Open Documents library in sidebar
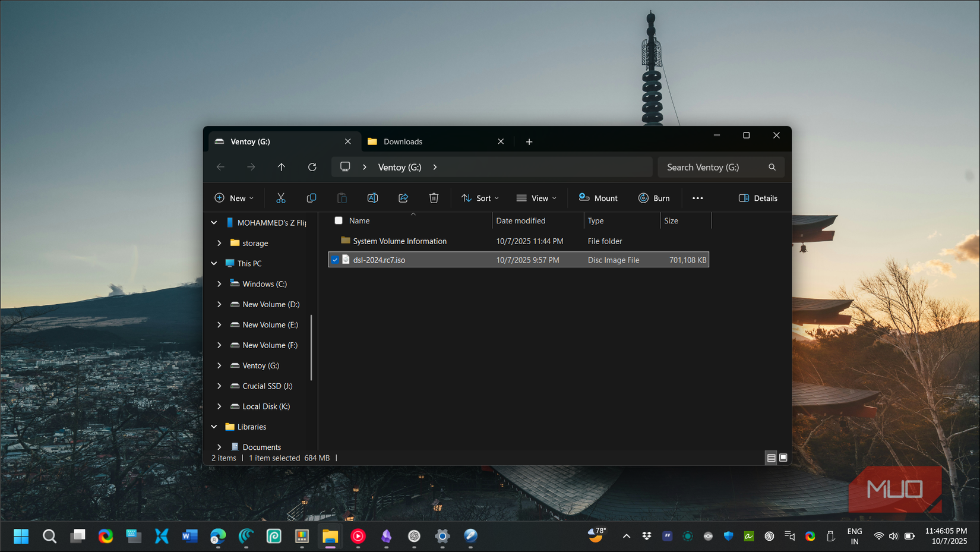This screenshot has width=980, height=552. point(261,447)
